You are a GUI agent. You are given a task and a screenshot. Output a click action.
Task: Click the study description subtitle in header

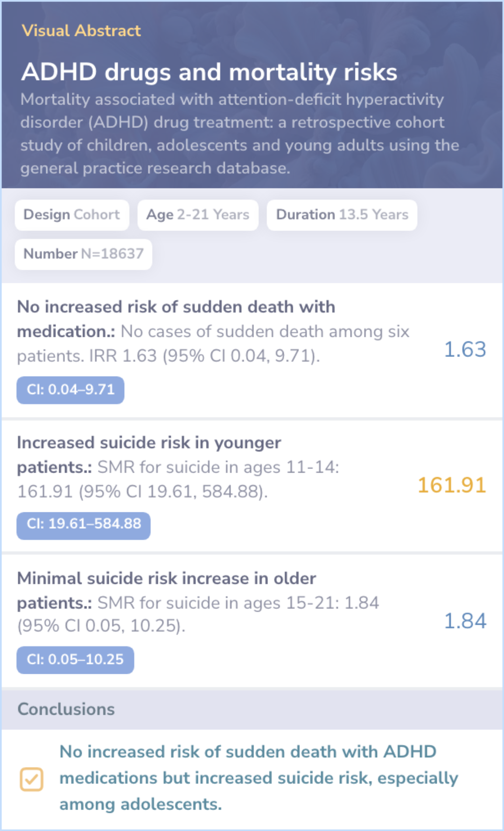point(239,133)
